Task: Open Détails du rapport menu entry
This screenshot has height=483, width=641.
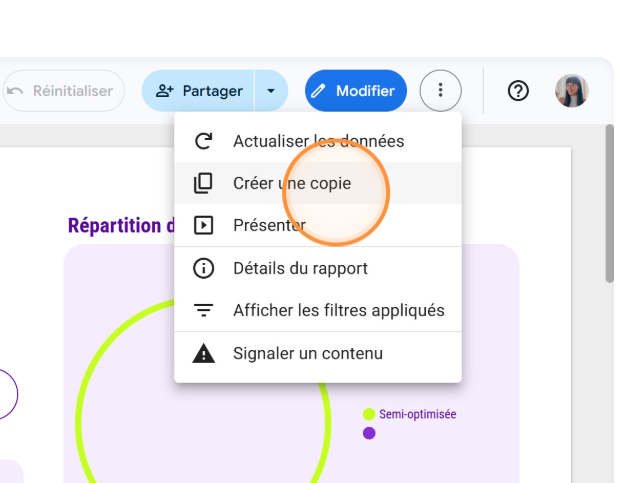Action: tap(300, 268)
